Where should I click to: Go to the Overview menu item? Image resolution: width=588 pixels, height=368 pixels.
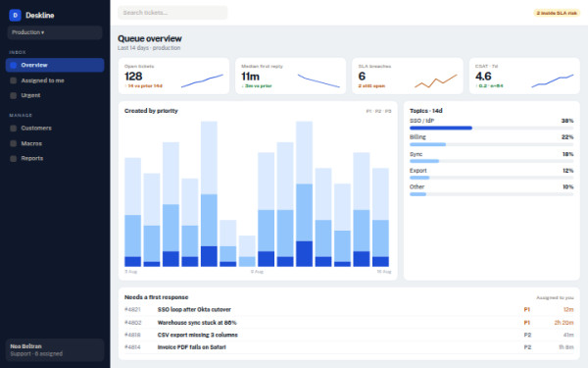click(x=55, y=65)
